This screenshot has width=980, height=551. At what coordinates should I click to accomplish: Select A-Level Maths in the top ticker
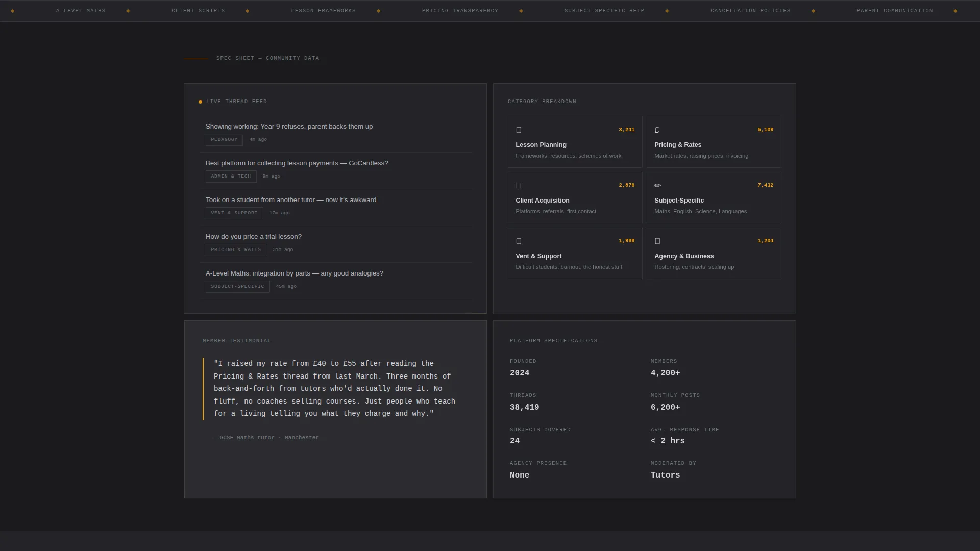pos(81,11)
